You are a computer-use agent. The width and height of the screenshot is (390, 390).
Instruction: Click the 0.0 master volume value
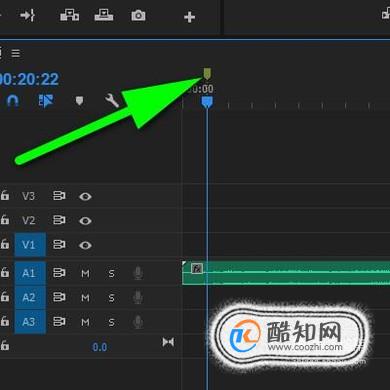tap(99, 347)
